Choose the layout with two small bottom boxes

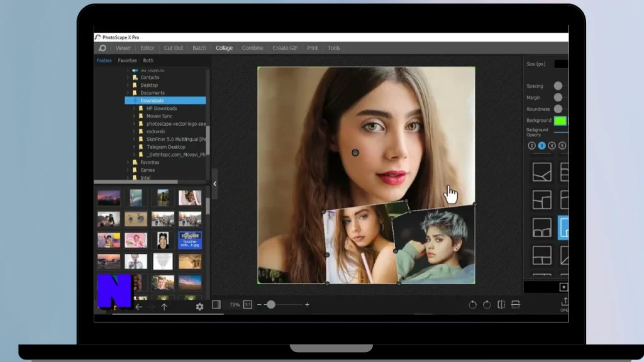coord(541,228)
